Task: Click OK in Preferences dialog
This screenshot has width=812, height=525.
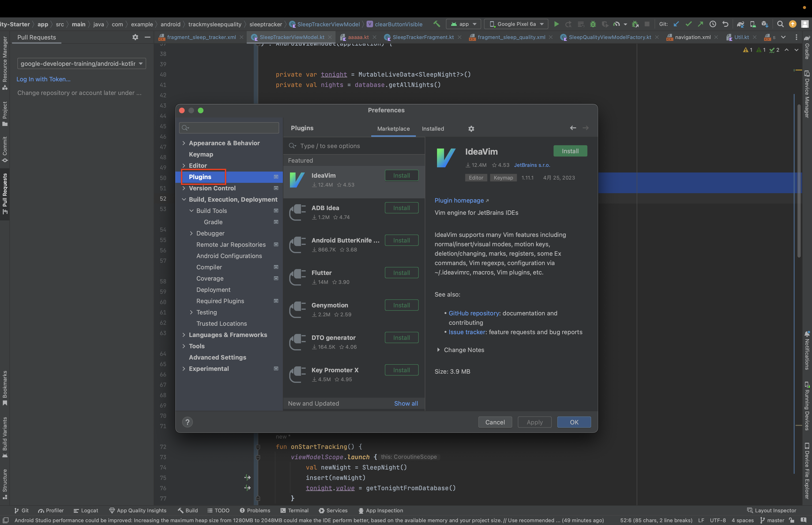Action: pyautogui.click(x=574, y=422)
